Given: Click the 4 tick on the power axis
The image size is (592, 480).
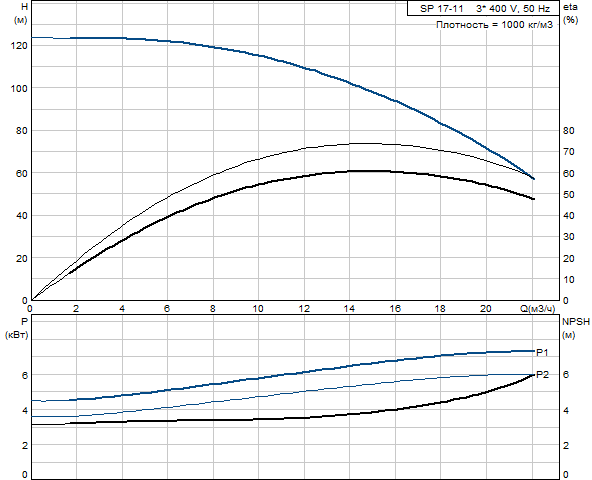Looking at the screenshot, I should (25, 411).
